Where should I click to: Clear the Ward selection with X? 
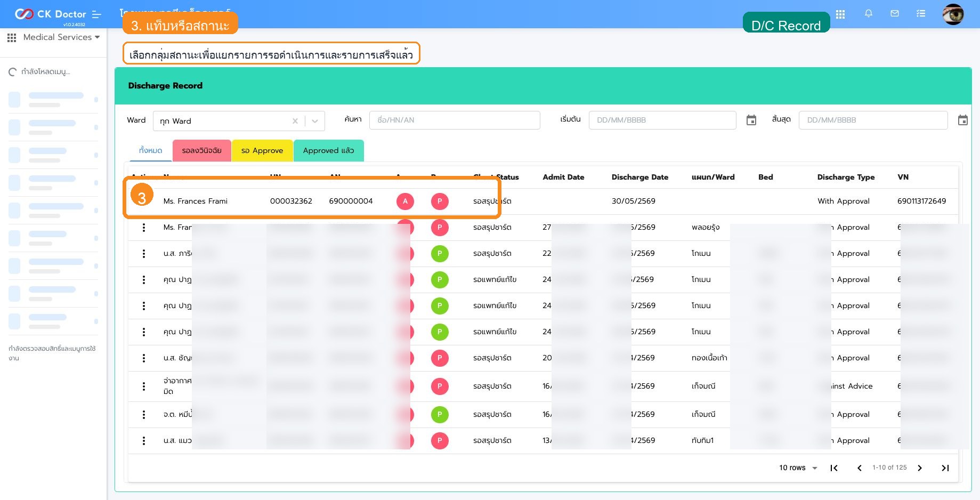(x=295, y=121)
